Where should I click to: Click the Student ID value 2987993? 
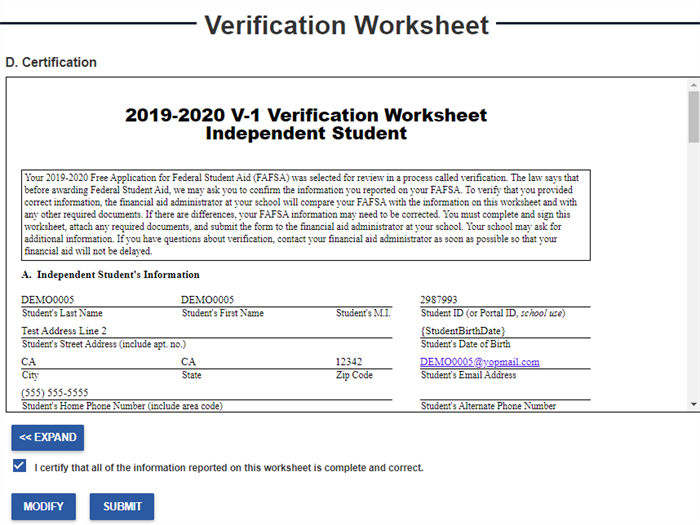[439, 299]
